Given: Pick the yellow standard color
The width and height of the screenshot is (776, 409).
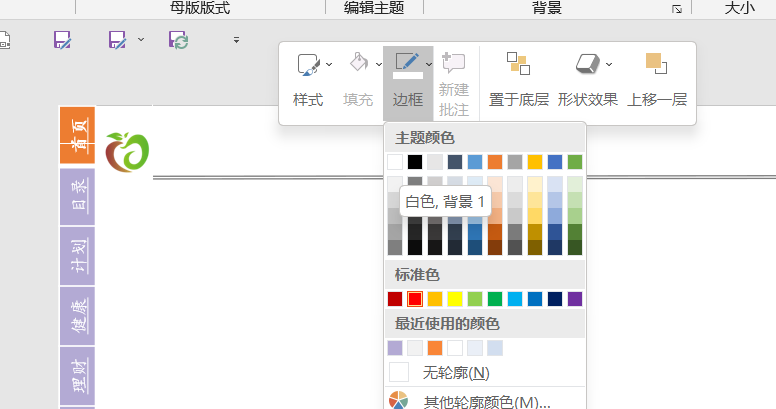Looking at the screenshot, I should 455,299.
